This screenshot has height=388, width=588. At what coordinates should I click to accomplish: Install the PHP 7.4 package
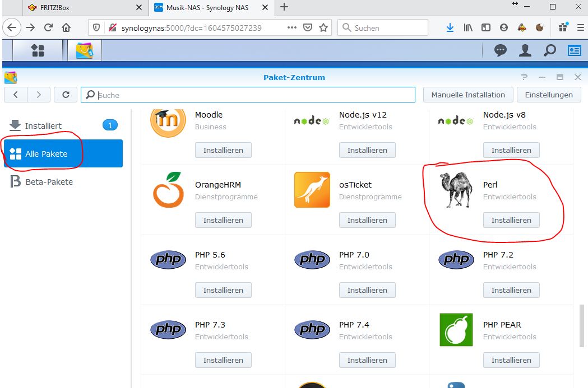pyautogui.click(x=367, y=361)
